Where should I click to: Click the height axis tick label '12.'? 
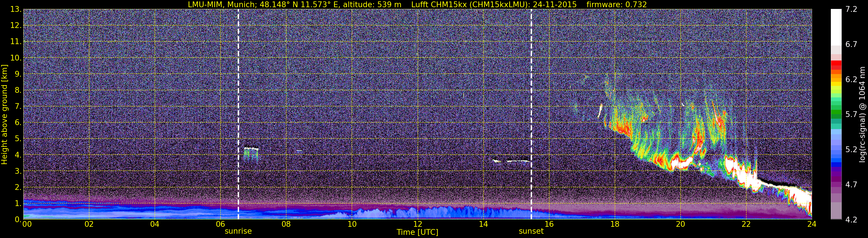click(x=16, y=25)
